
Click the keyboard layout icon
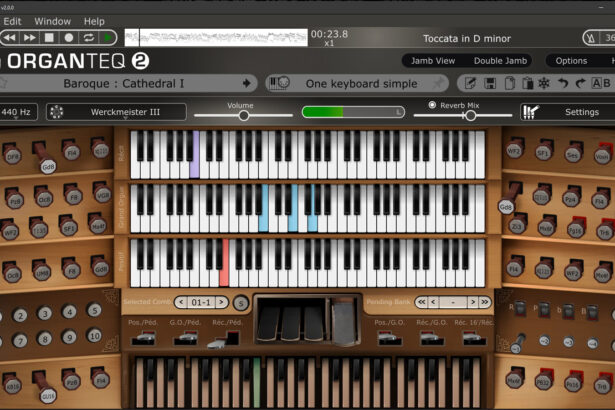pos(279,83)
